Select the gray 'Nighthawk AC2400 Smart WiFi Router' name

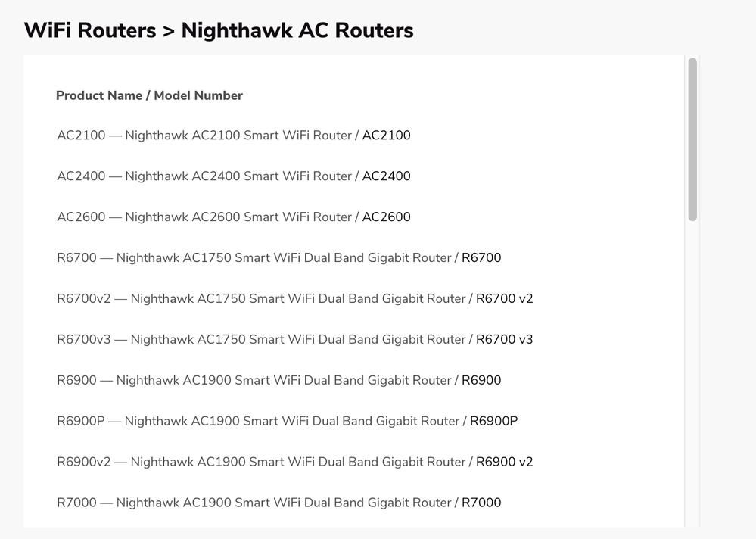point(238,176)
